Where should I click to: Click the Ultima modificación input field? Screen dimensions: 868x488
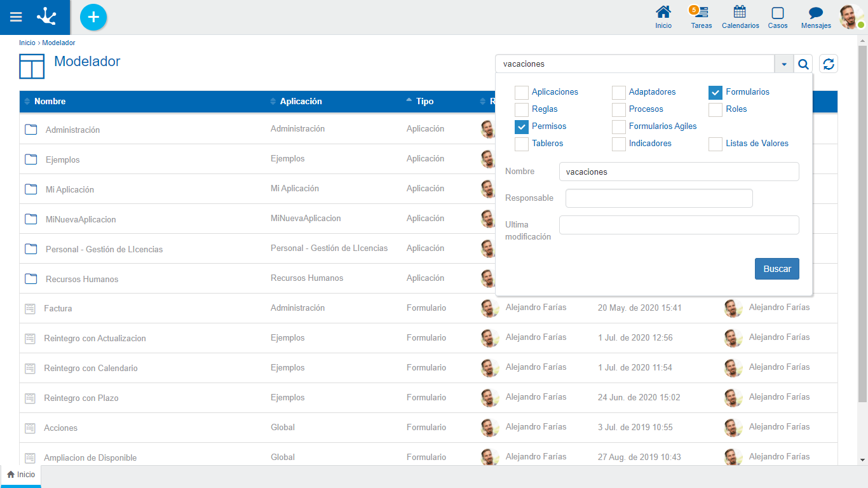point(679,225)
